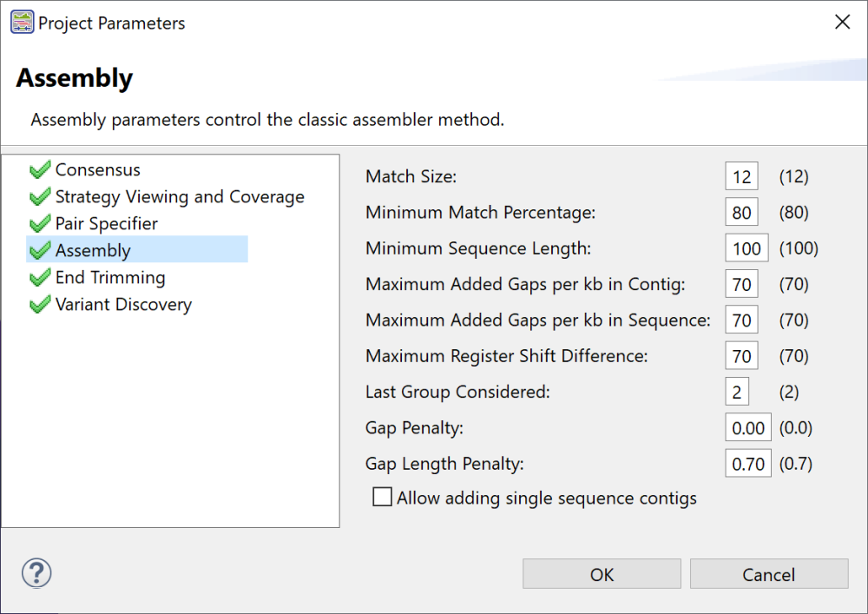Viewport: 868px width, 614px height.
Task: Click the checkmark icon beside Assembly
Action: (40, 249)
